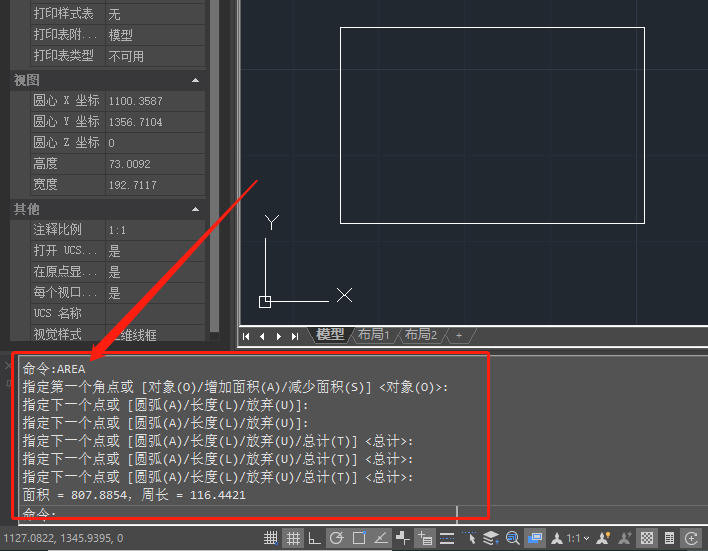Click 圆心 X 坐标 value field

point(155,101)
